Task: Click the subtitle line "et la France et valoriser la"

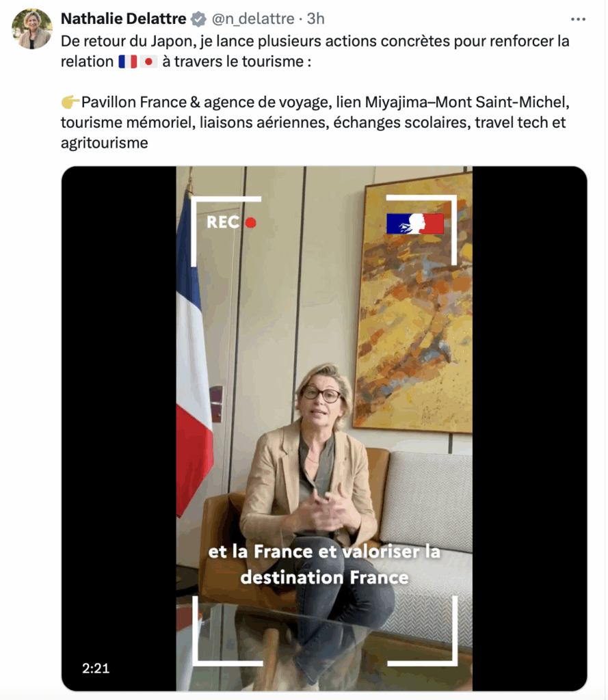Action: [x=324, y=552]
